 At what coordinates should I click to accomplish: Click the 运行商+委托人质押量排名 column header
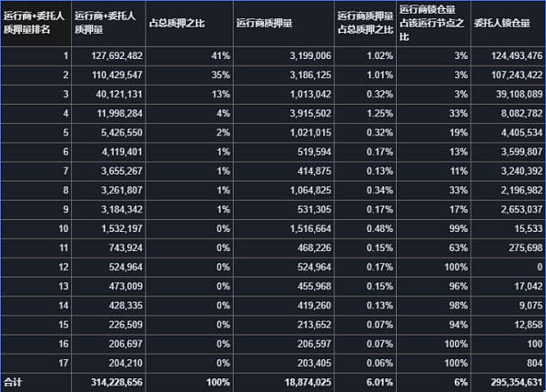35,21
